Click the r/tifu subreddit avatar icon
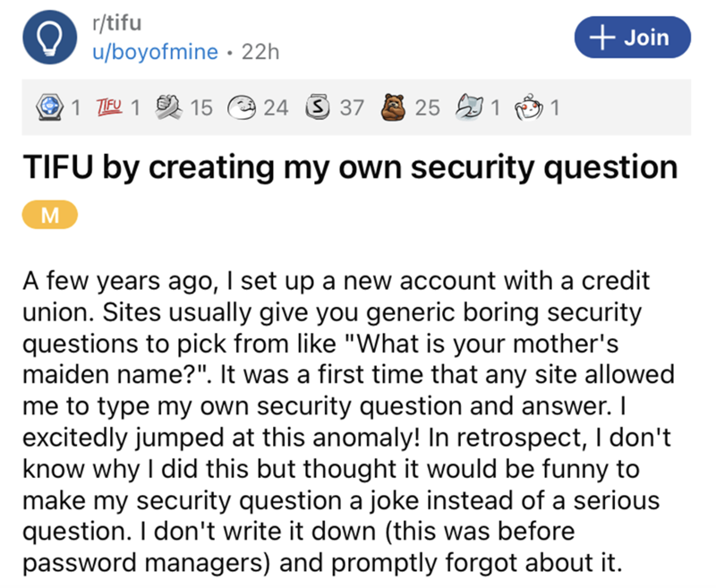The width and height of the screenshot is (716, 588). 50,37
